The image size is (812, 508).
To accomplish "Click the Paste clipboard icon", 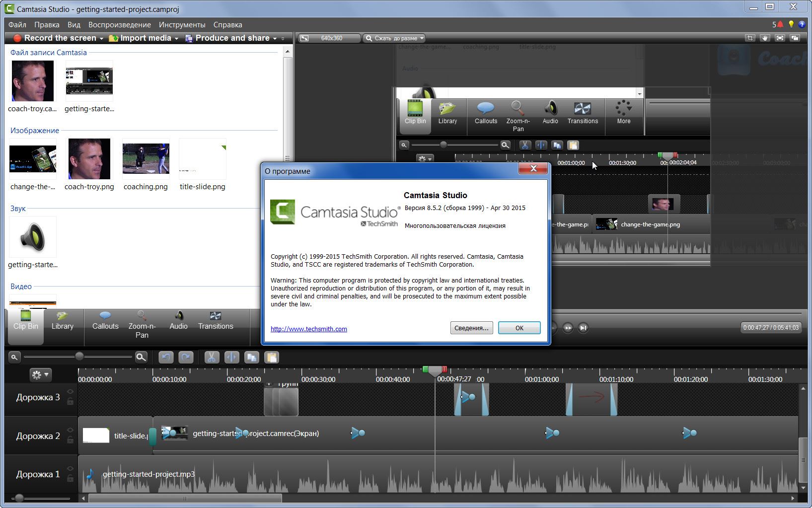I will coord(271,357).
